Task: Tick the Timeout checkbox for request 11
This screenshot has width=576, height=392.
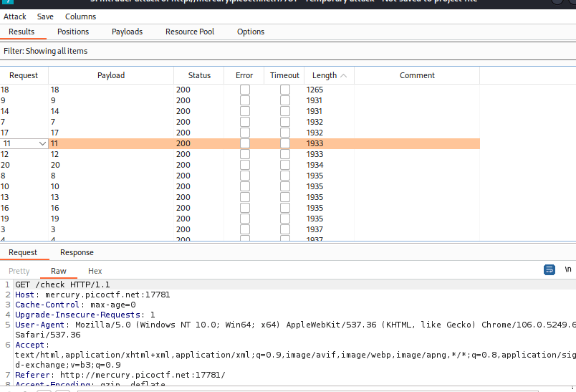Action: [x=285, y=143]
